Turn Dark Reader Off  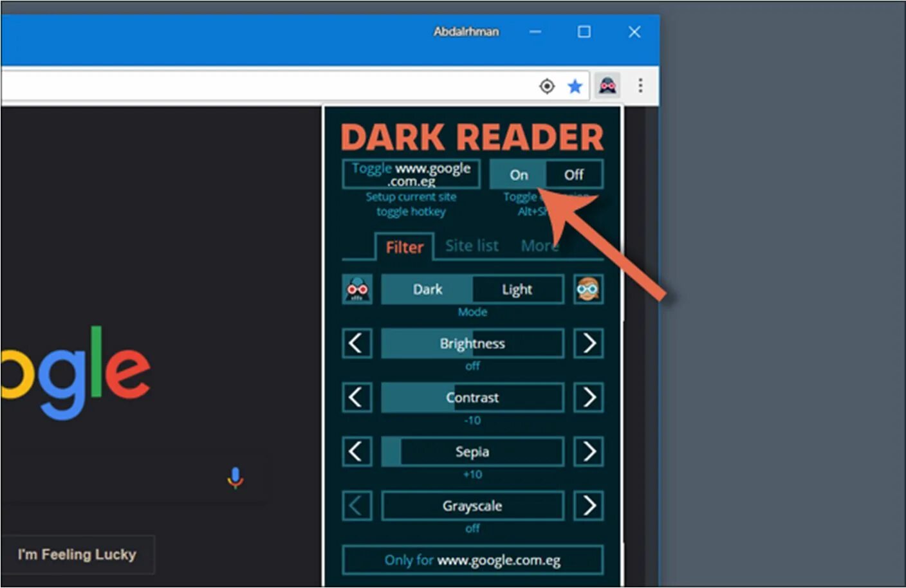(x=574, y=174)
